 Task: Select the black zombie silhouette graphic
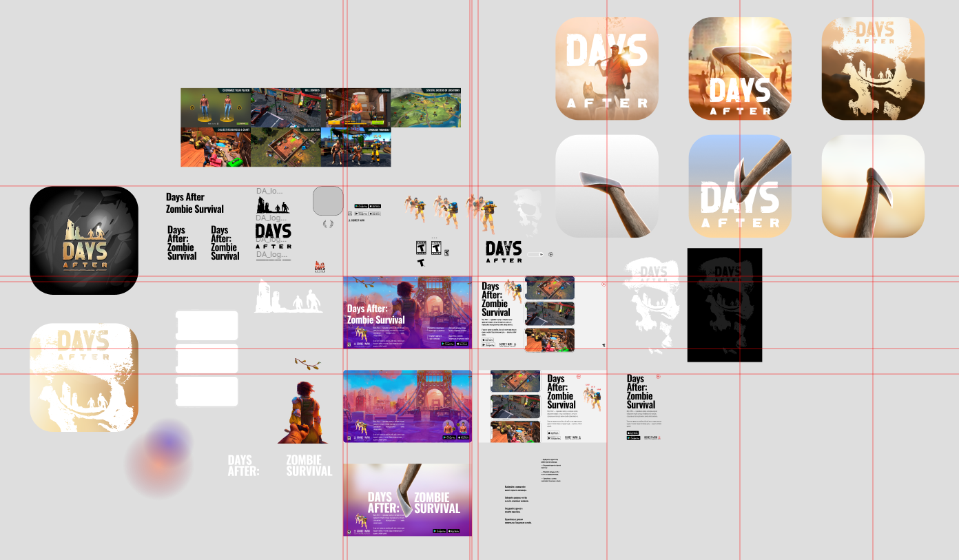coord(274,205)
